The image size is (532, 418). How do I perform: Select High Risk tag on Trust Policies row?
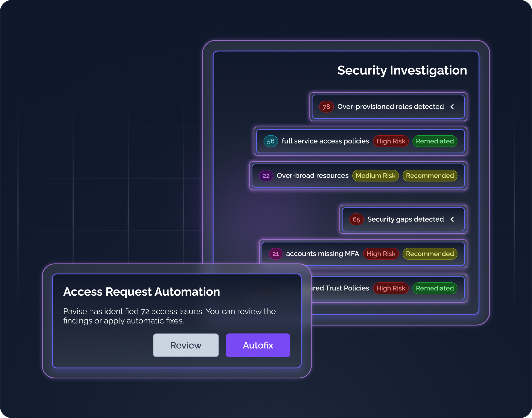(391, 288)
